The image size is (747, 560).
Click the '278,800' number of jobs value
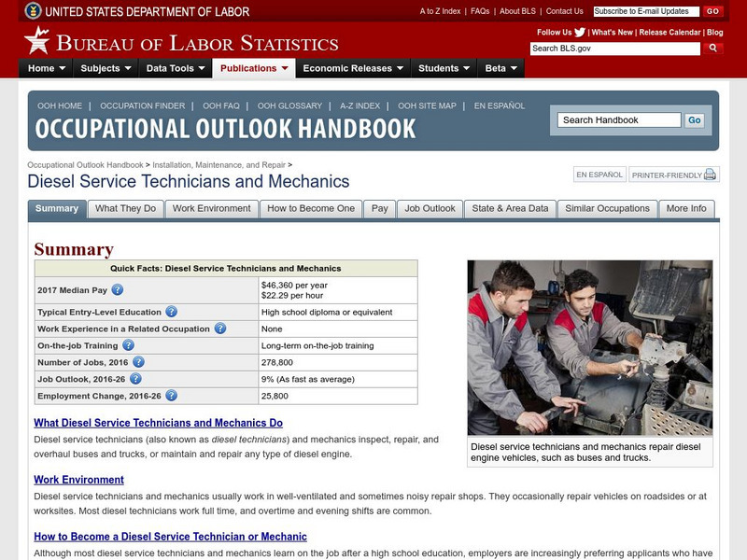tap(276, 362)
